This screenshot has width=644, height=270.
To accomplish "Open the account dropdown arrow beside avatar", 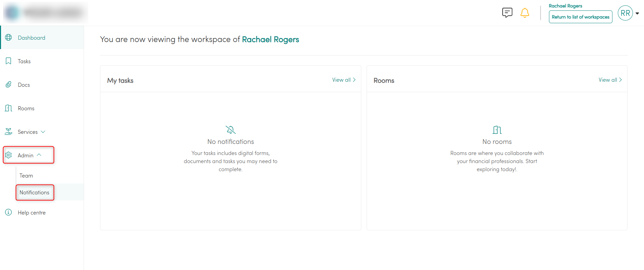I will click(x=637, y=13).
